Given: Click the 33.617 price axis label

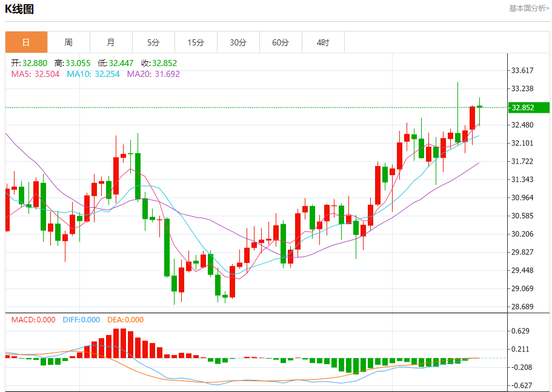Looking at the screenshot, I should tap(522, 70).
